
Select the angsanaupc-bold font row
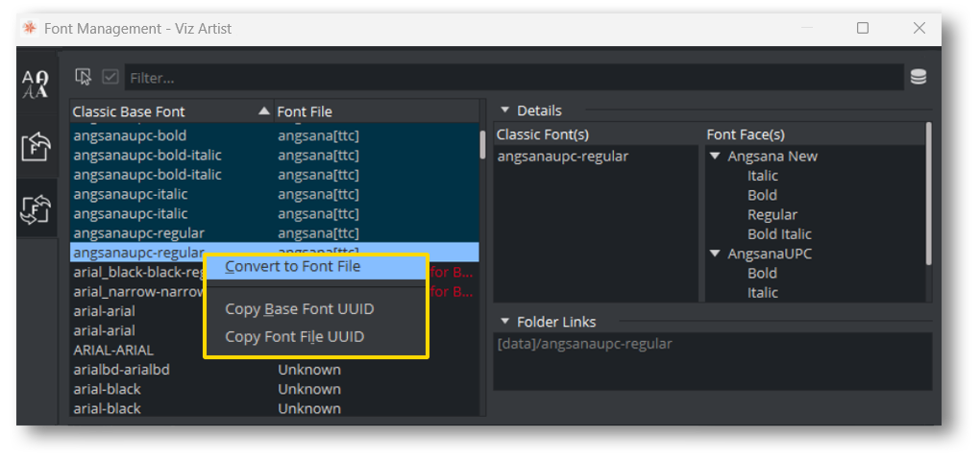(130, 135)
